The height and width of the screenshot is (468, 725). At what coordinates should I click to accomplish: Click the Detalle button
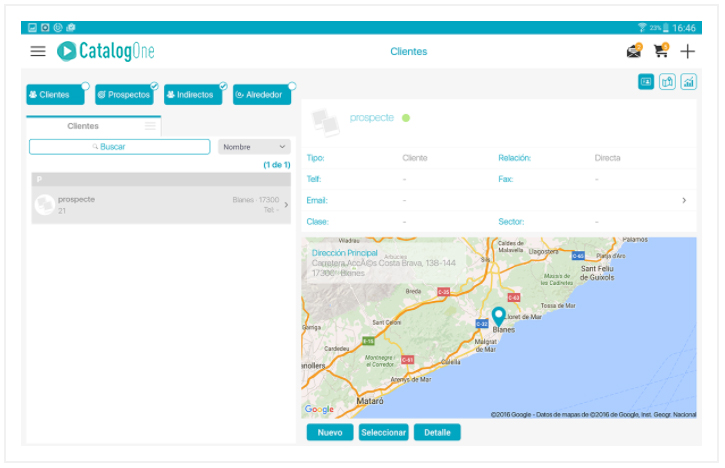(x=437, y=432)
